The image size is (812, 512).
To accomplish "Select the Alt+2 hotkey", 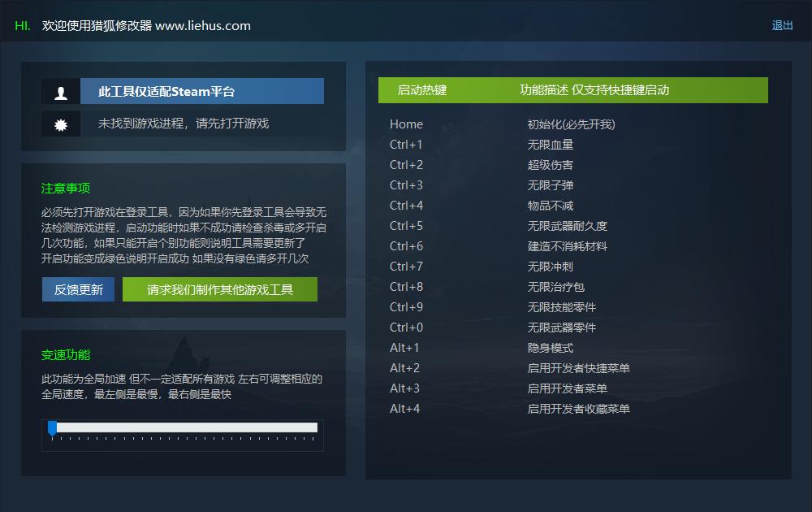I will pos(404,368).
